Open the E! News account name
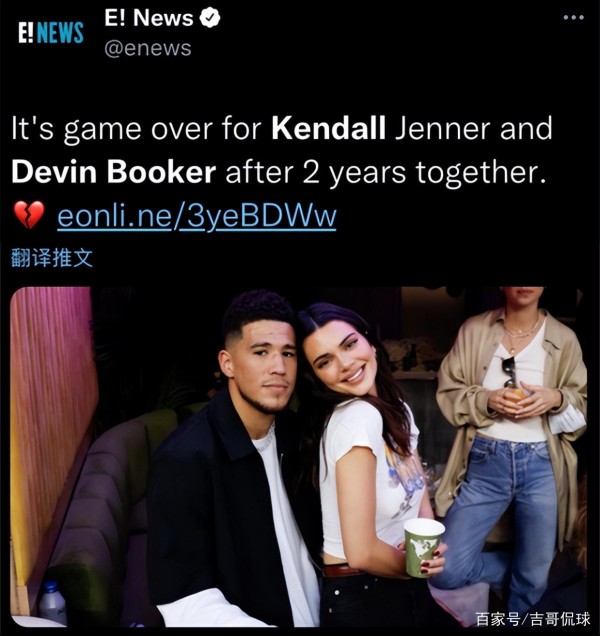The height and width of the screenshot is (636, 600). tap(148, 18)
